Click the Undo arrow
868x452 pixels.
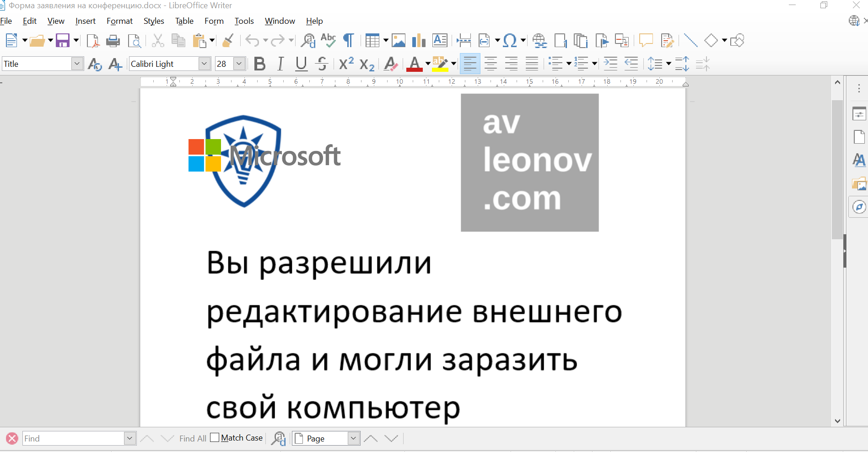click(252, 41)
